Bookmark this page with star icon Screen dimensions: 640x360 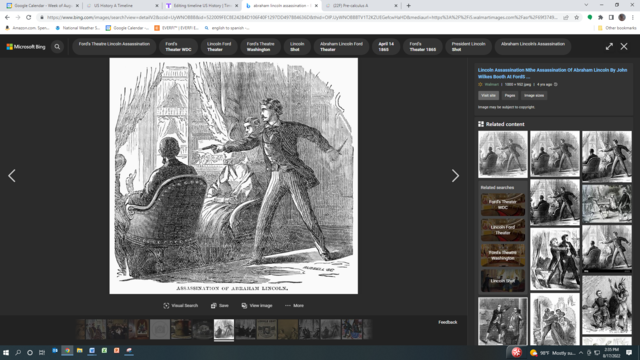tap(576, 17)
